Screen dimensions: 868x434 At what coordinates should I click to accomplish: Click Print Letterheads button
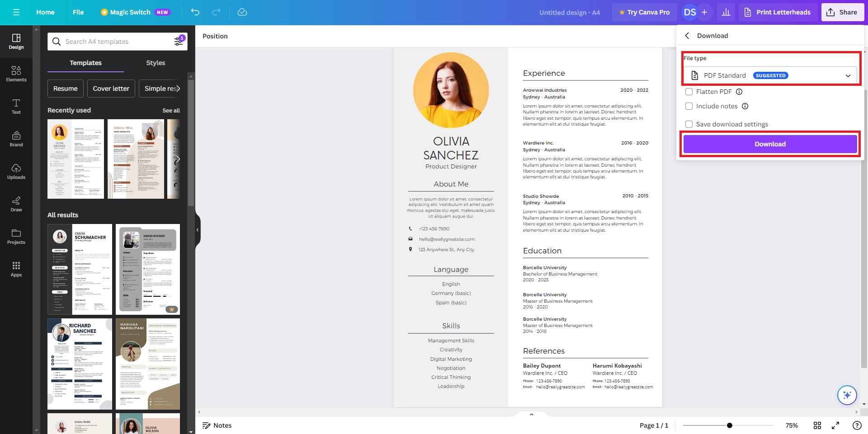click(x=778, y=12)
